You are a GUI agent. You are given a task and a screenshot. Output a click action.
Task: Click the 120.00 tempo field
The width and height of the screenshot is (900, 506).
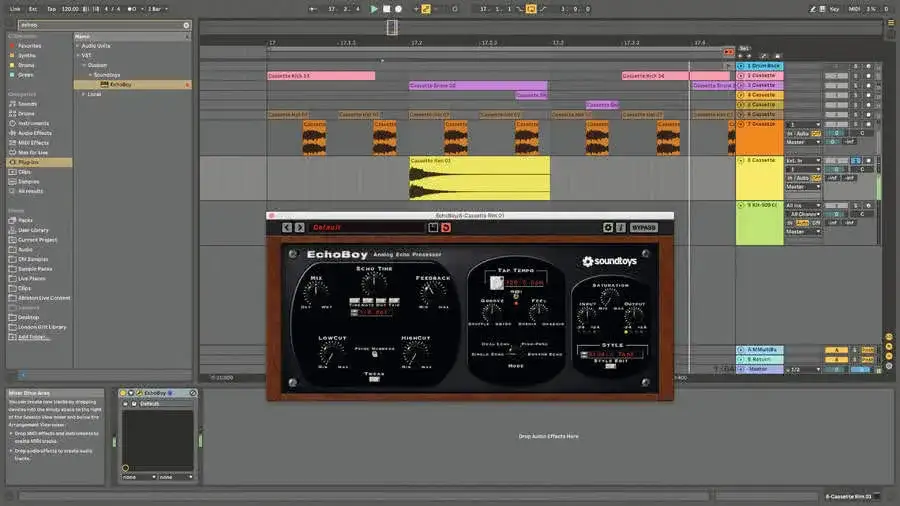pyautogui.click(x=70, y=9)
